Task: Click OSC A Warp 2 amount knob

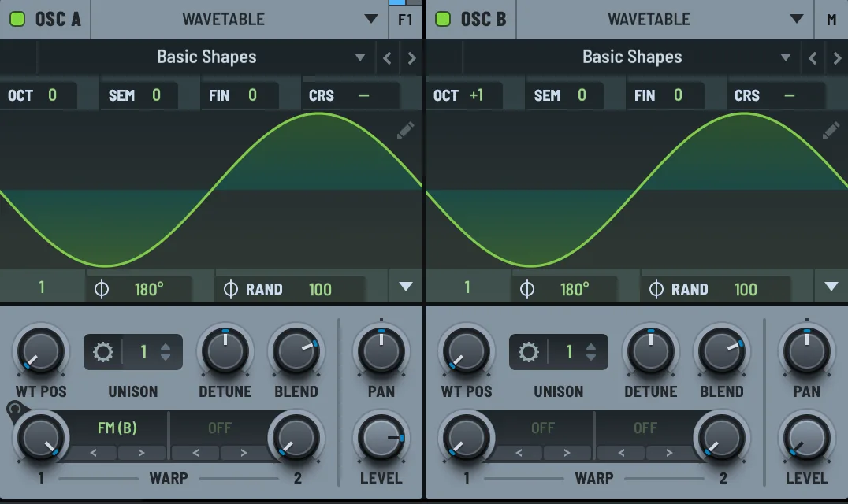Action: point(296,438)
